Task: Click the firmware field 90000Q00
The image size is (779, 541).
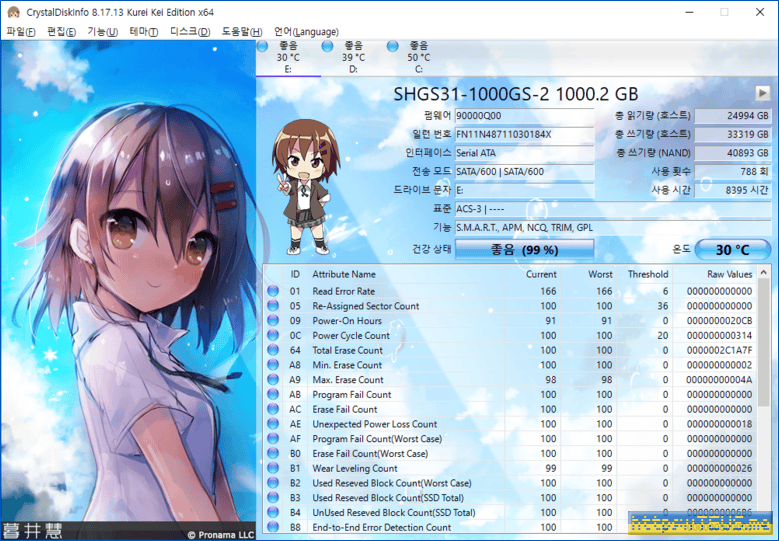Action: 524,116
